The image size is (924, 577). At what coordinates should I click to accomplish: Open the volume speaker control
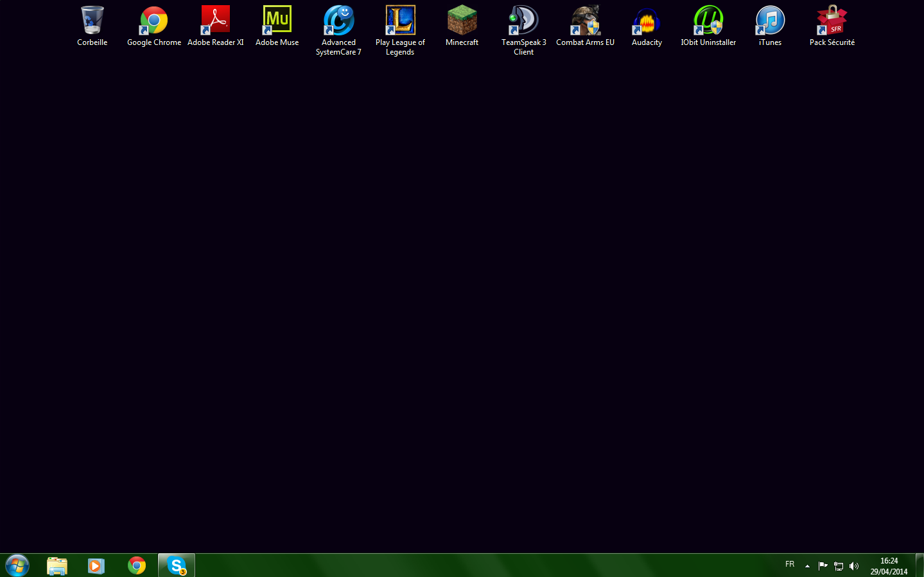pos(854,566)
